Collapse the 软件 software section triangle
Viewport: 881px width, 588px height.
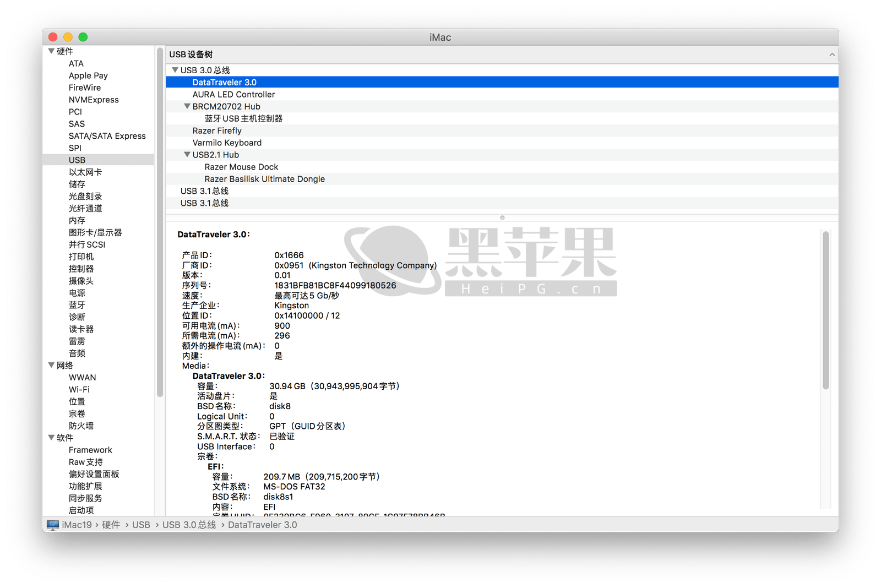[51, 438]
